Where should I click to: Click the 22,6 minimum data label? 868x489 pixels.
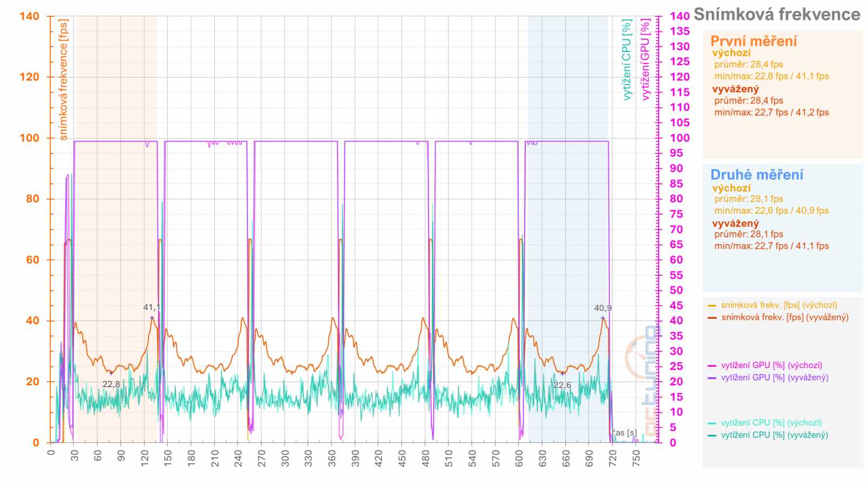coord(562,385)
